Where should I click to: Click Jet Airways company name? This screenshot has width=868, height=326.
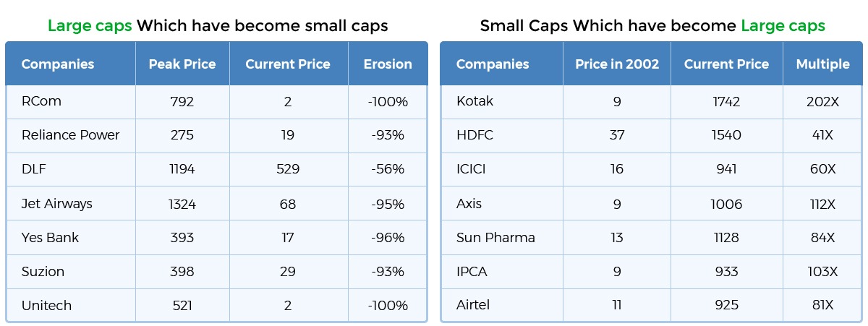pos(57,204)
